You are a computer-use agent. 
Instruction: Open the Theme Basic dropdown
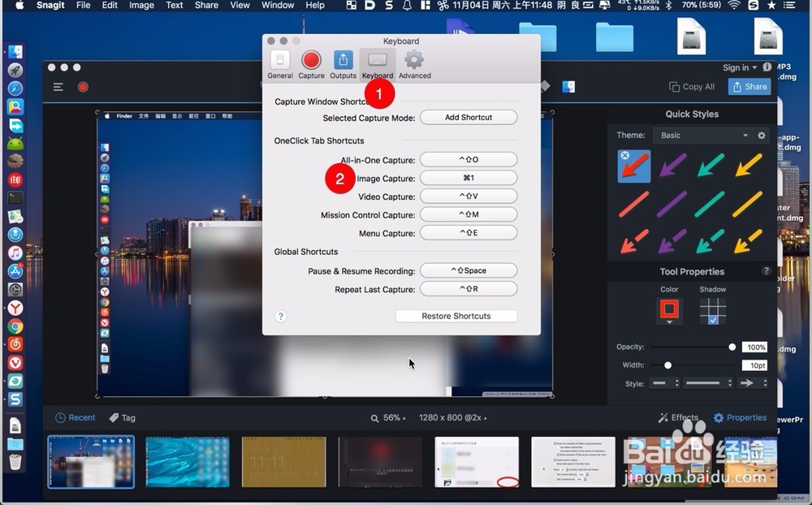[702, 136]
